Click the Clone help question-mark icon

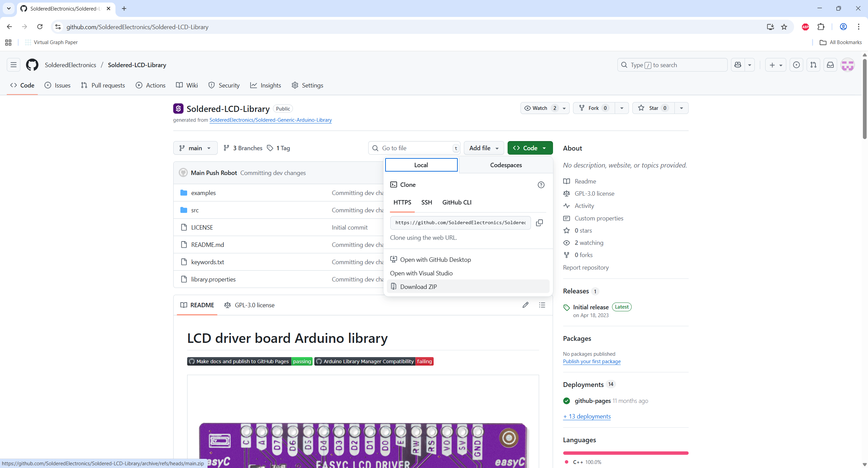(x=541, y=185)
